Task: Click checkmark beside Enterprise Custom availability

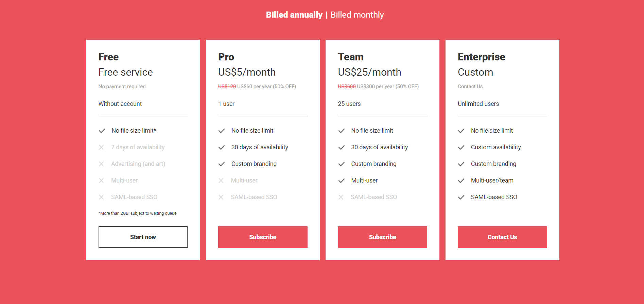Action: pyautogui.click(x=461, y=147)
